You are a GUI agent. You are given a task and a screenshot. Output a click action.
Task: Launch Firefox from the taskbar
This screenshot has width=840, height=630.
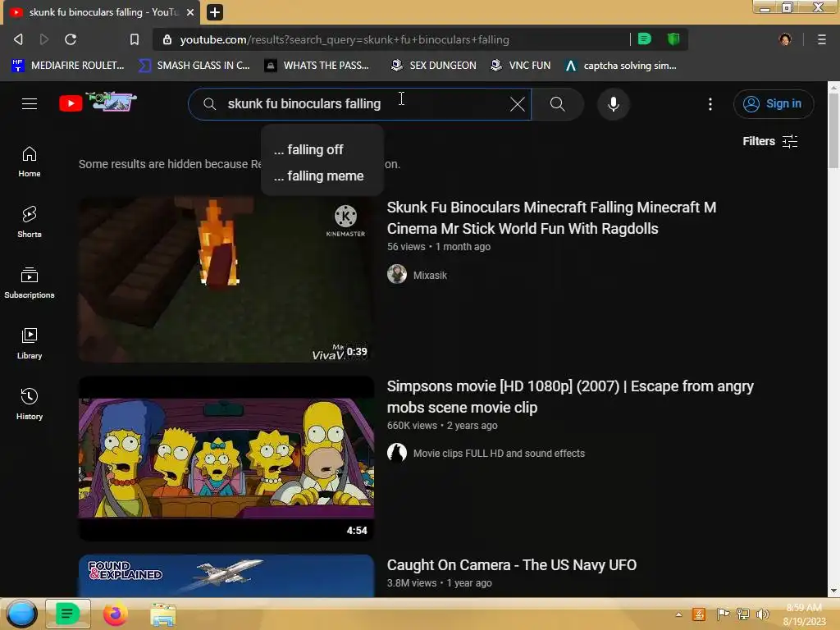tap(115, 614)
